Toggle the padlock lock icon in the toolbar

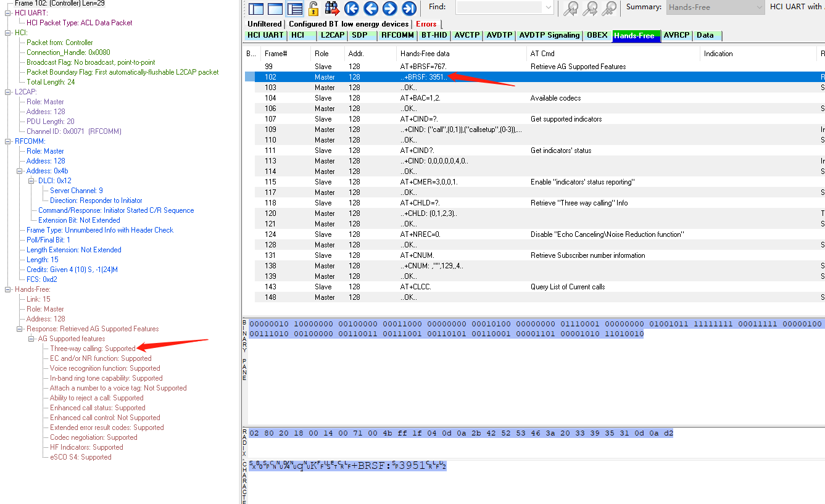pos(313,8)
